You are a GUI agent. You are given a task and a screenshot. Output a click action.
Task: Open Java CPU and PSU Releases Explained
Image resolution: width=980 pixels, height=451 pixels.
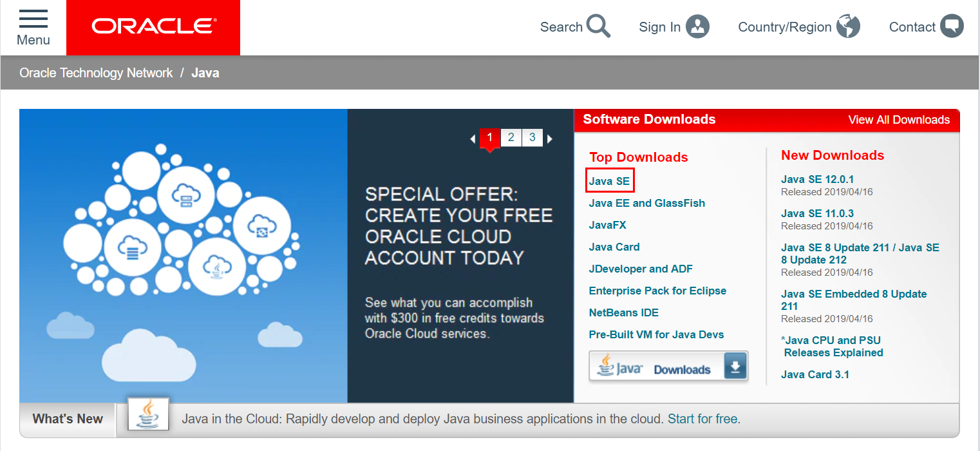coord(832,347)
